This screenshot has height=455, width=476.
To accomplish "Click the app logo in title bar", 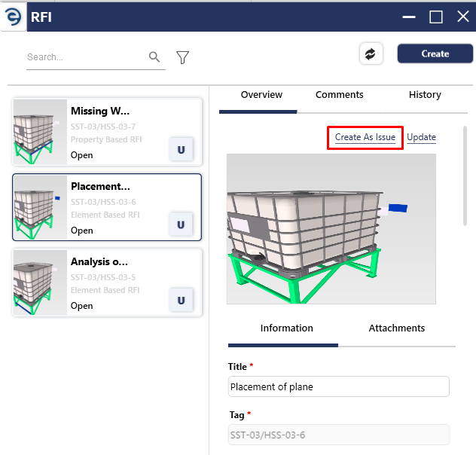I will click(13, 17).
